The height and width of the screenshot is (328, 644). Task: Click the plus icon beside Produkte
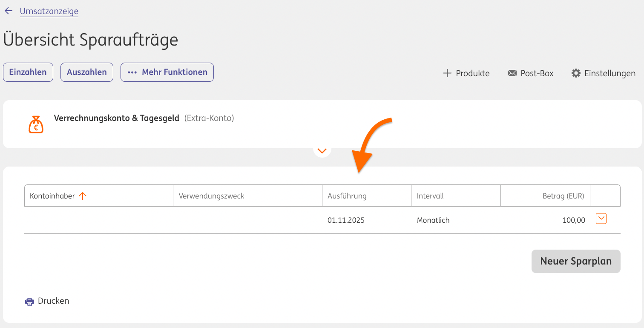[x=447, y=73]
